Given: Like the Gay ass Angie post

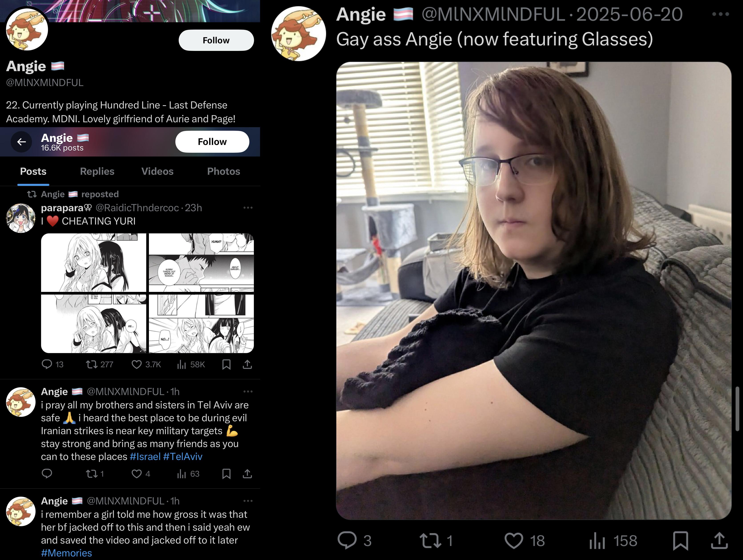Looking at the screenshot, I should [514, 541].
